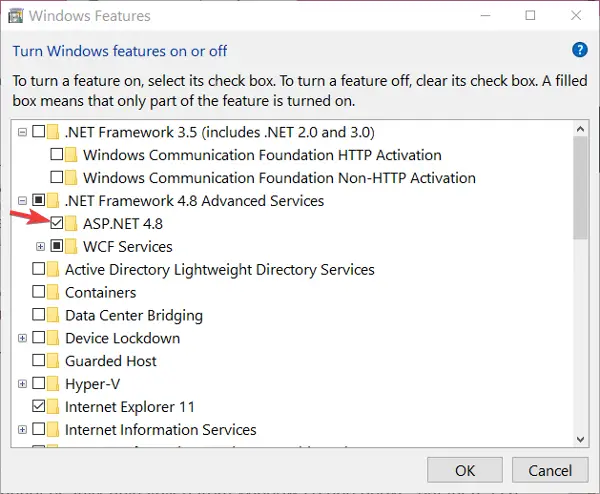Toggle the WCF Services checkbox

(x=57, y=246)
